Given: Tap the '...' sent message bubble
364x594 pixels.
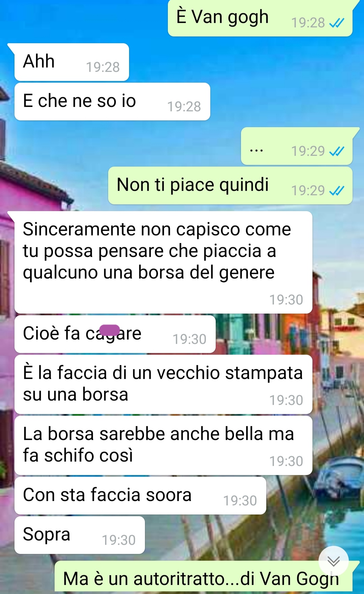Looking at the screenshot, I should click(x=297, y=146).
